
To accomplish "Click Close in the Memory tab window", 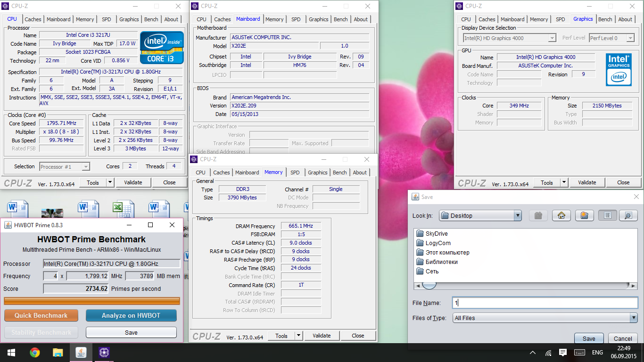I will point(358,336).
